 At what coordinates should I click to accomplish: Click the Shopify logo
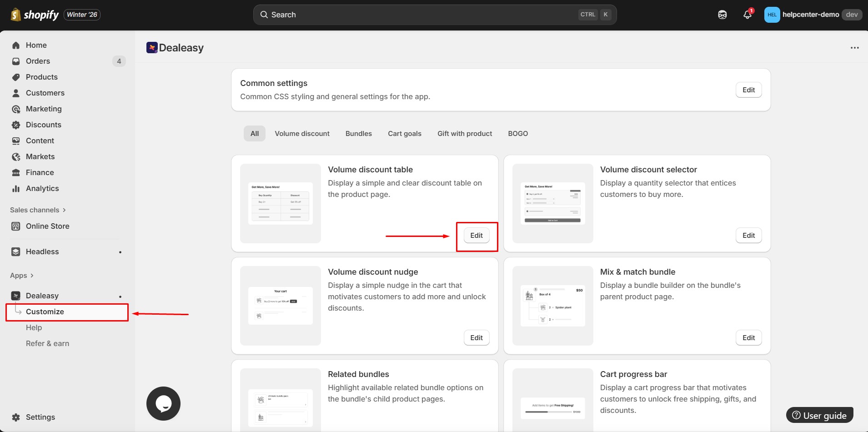tap(35, 15)
